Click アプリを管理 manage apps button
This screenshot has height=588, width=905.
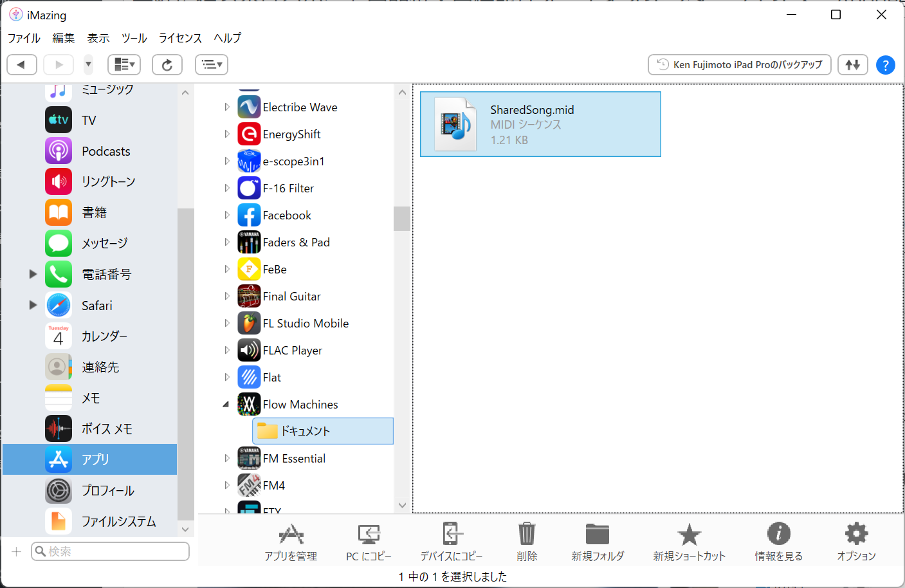[291, 542]
